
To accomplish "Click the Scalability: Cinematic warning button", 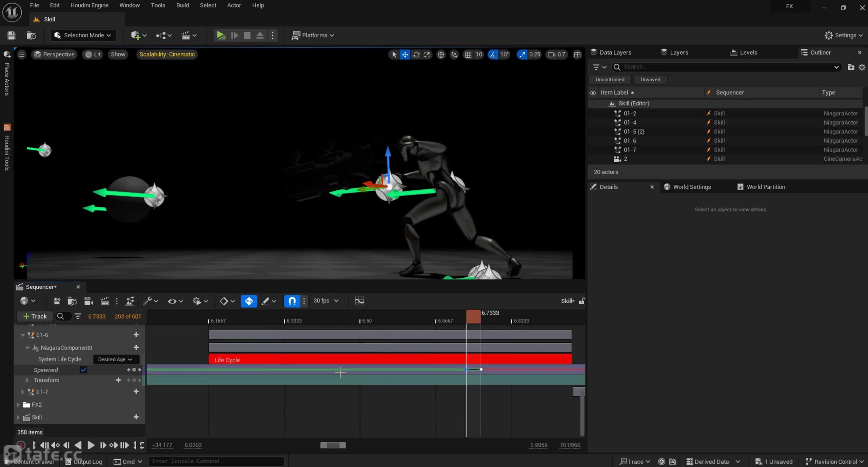I will (167, 55).
